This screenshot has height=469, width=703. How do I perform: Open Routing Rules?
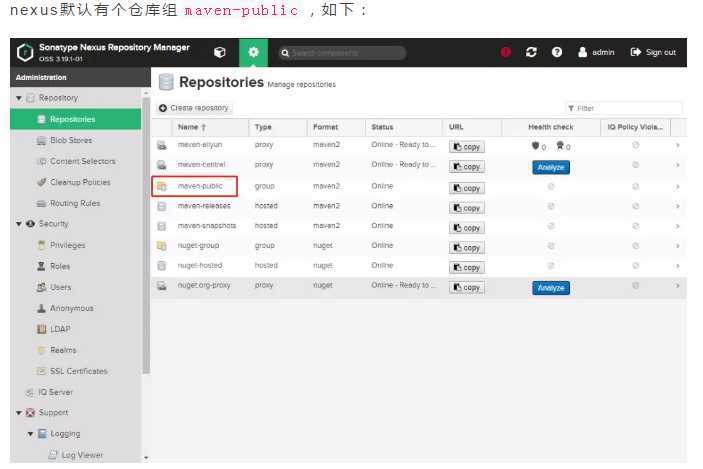(x=75, y=204)
